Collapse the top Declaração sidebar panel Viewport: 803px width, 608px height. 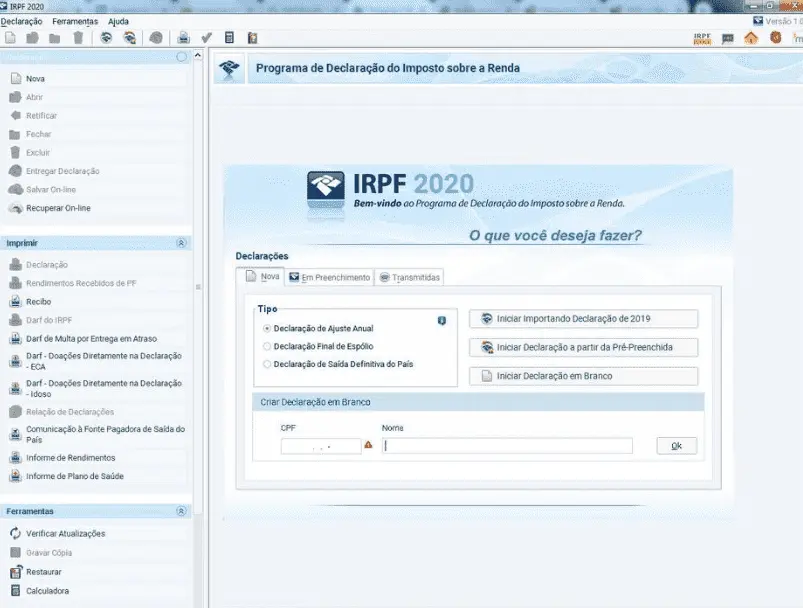[181, 57]
